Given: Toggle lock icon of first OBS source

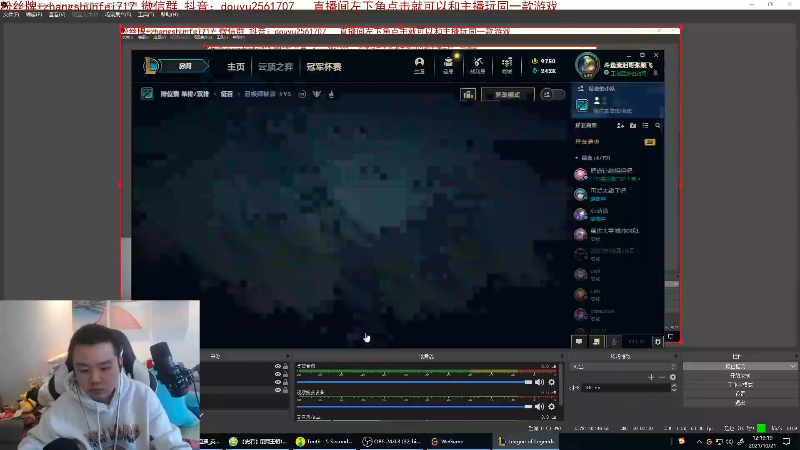Looking at the screenshot, I should coord(286,366).
